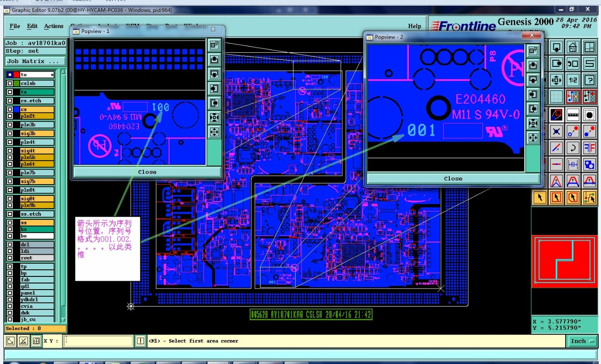
Task: Toggle checkbox for layer ss.etch
Action: pyautogui.click(x=10, y=214)
